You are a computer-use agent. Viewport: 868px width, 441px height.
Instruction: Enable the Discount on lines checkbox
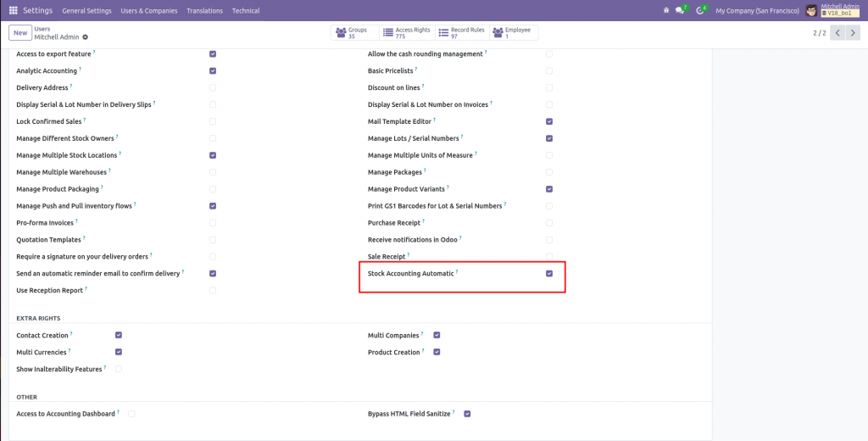[x=549, y=87]
